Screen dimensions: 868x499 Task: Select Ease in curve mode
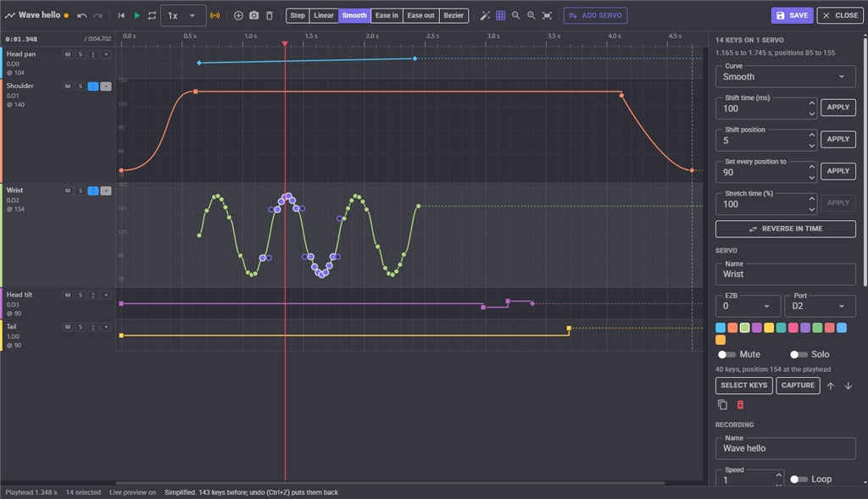[387, 15]
